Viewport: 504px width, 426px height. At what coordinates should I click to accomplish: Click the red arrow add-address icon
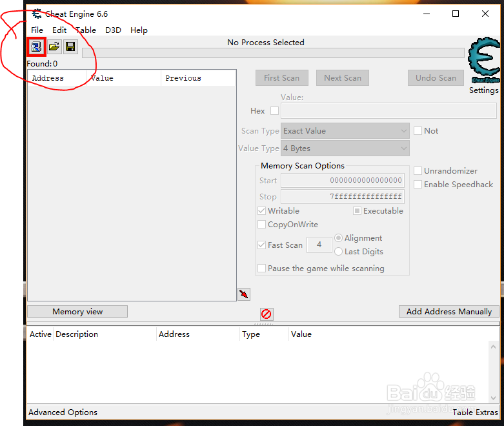[x=244, y=294]
